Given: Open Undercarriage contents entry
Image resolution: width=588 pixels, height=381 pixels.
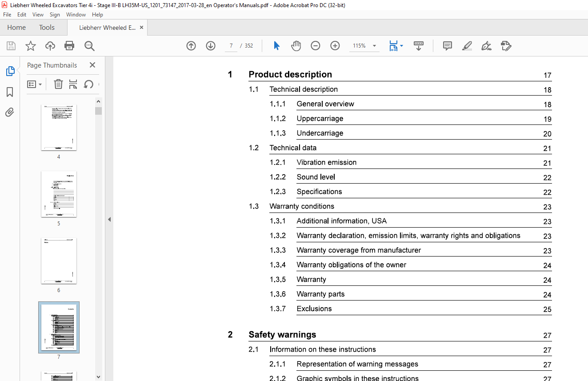Looking at the screenshot, I should (320, 133).
